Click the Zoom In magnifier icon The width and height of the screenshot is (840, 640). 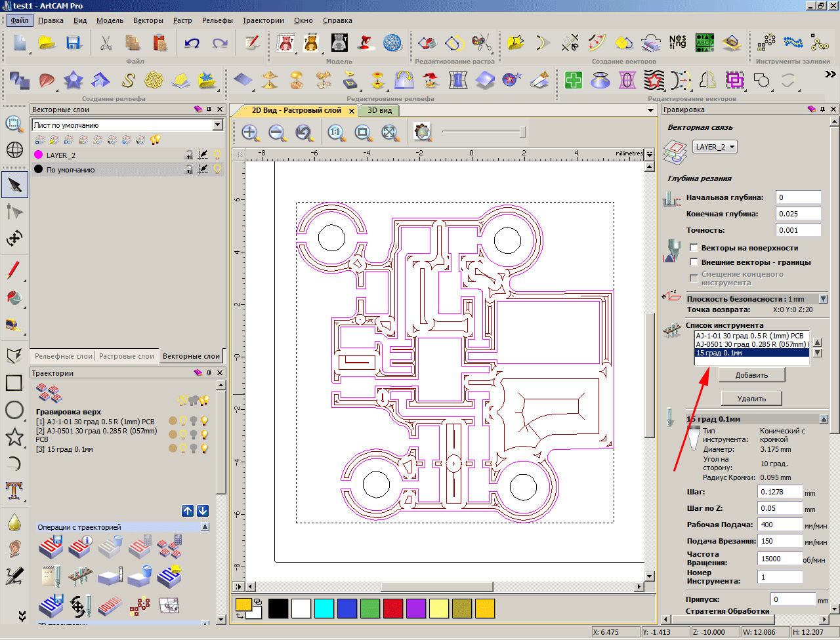250,133
